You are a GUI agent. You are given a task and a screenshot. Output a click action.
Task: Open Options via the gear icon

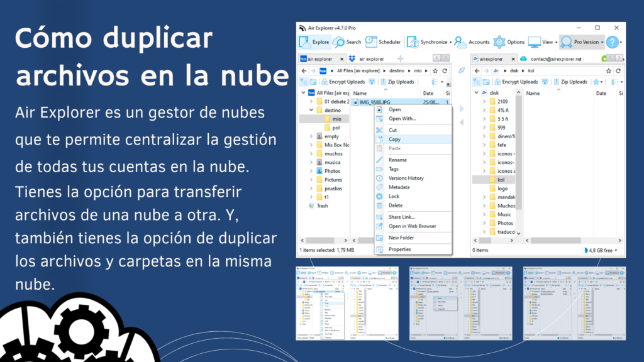coord(499,42)
